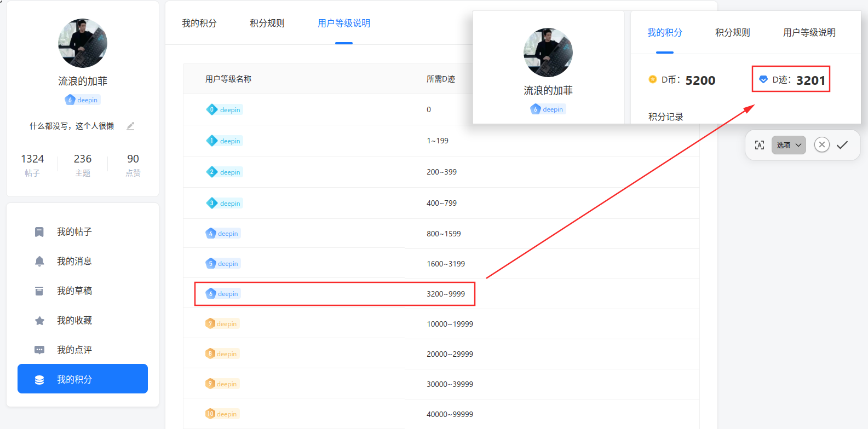
Task: Click the speech bubble icon beside 我的点评
Action: [x=39, y=350]
